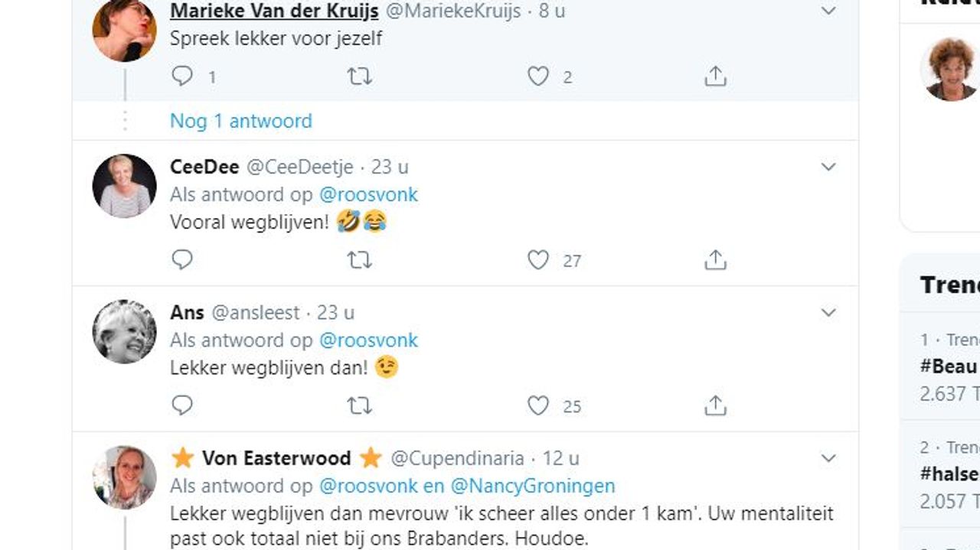Retweet Ans's 'Lekker wegblijven dan!' reply
This screenshot has width=980, height=550.
tap(360, 405)
